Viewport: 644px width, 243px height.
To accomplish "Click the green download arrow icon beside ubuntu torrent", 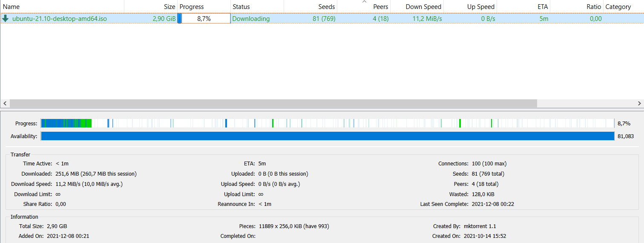I will pos(6,18).
